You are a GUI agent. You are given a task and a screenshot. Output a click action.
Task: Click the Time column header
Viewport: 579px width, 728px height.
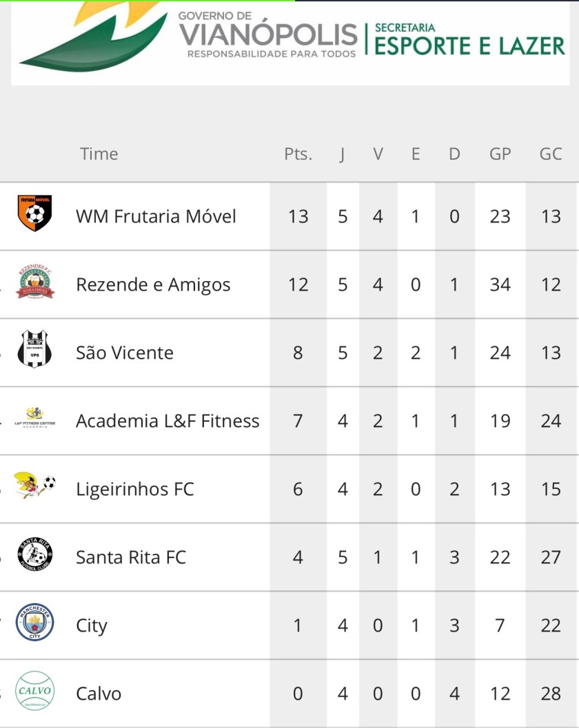pyautogui.click(x=99, y=154)
